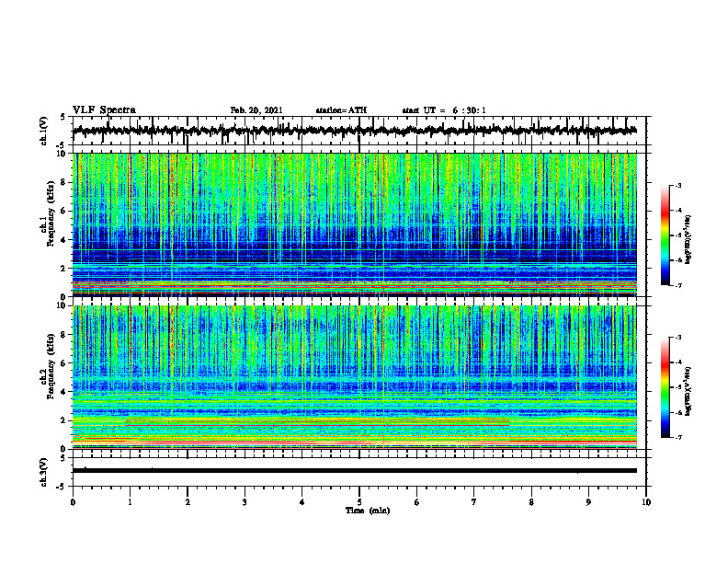Click the "Time (min)" x-axis label
728x563 pixels.
pos(368,511)
